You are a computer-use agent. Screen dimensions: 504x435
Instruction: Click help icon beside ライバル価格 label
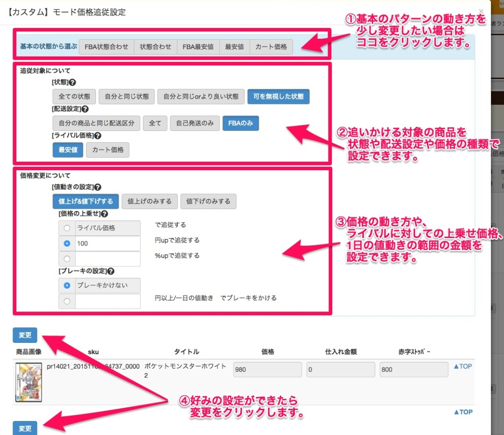tap(97, 136)
